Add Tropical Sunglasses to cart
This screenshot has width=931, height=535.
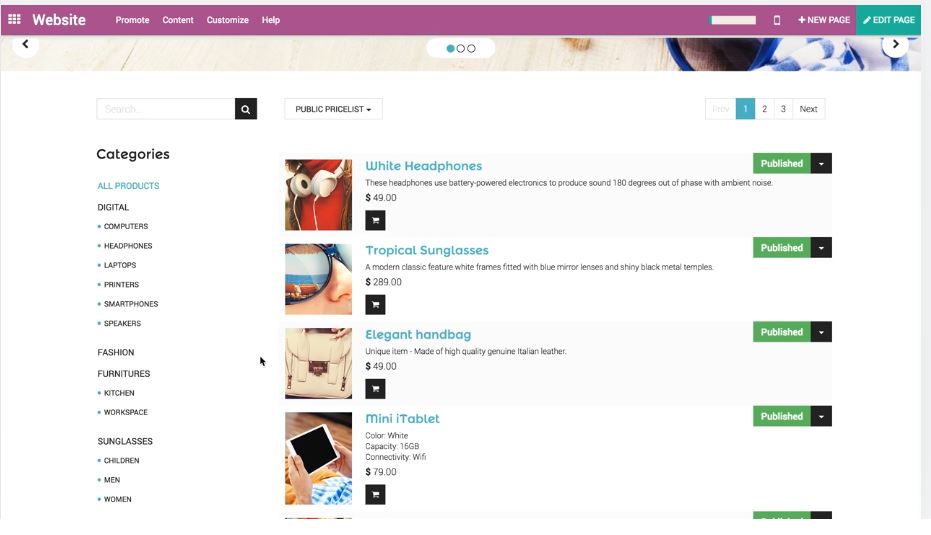point(375,305)
